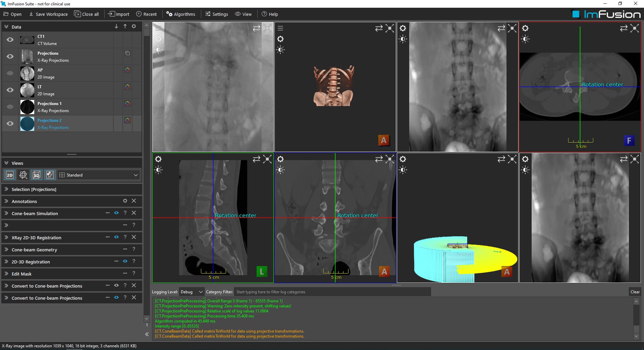Click the sliced MPR layout icon next to 3D
This screenshot has height=350, width=644.
[23, 175]
